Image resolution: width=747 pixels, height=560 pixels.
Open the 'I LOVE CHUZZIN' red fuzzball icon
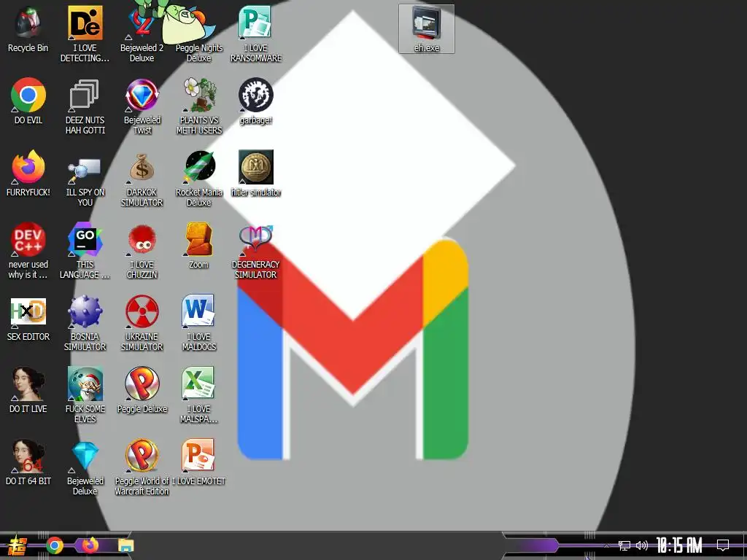tap(142, 251)
